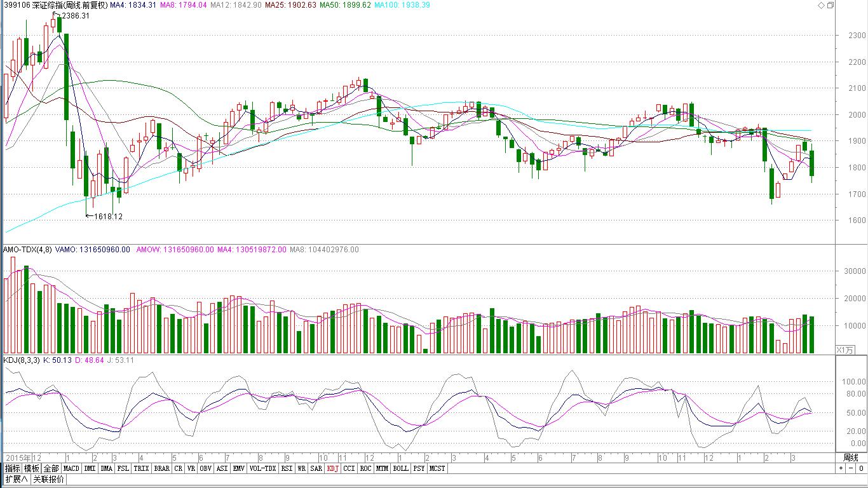Viewport: 868px width, 488px height.
Task: Click the 周线 period button
Action: (851, 457)
